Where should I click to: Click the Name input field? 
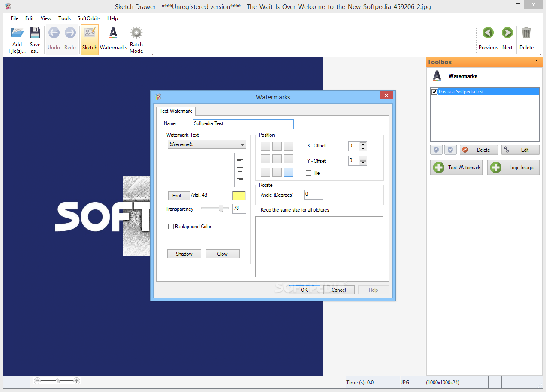[x=243, y=124]
